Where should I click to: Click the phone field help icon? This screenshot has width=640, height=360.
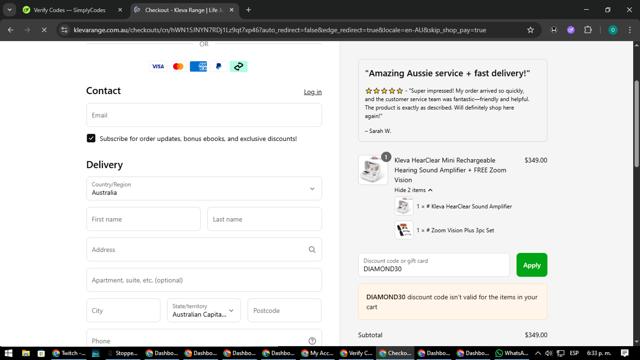point(312,341)
